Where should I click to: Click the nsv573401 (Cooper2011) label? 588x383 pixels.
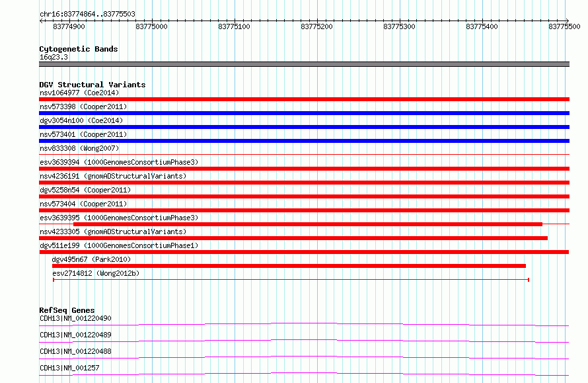point(83,134)
